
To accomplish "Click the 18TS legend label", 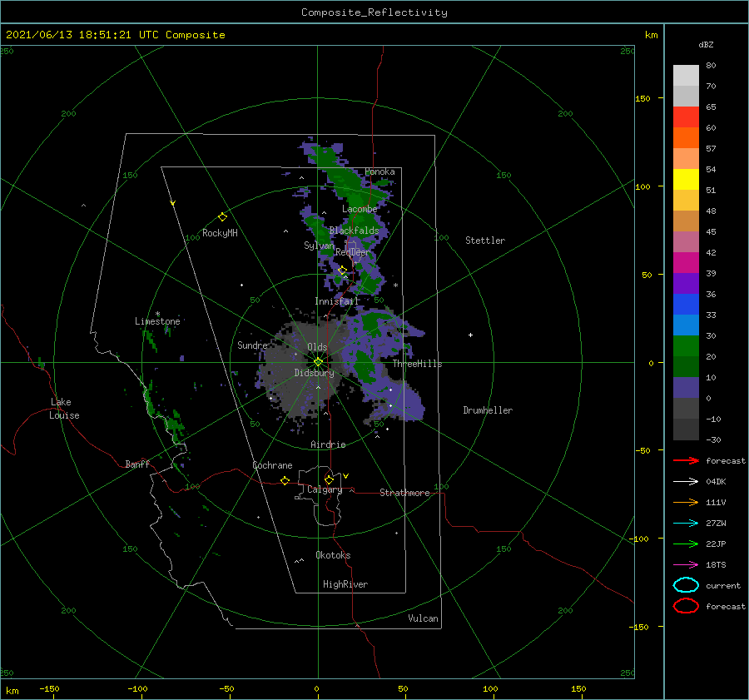I will click(716, 565).
